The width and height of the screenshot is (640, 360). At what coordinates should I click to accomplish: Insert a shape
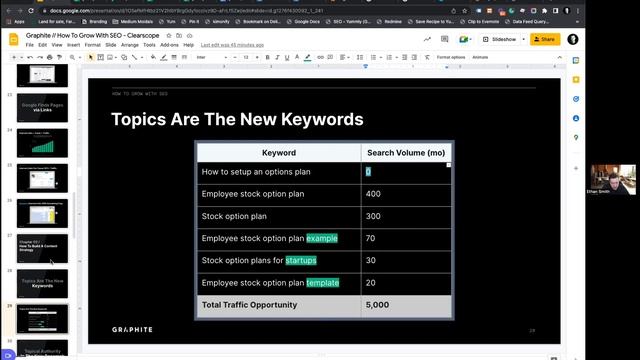coord(124,58)
